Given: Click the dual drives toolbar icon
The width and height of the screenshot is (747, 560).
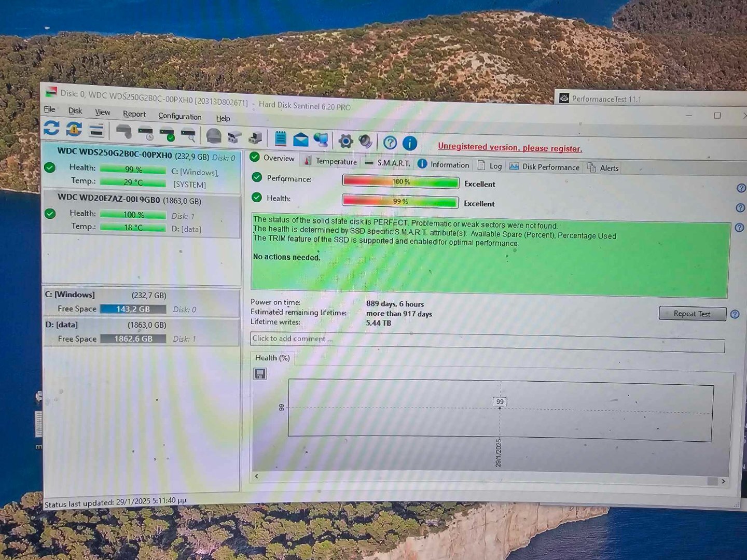Looking at the screenshot, I should [x=234, y=137].
